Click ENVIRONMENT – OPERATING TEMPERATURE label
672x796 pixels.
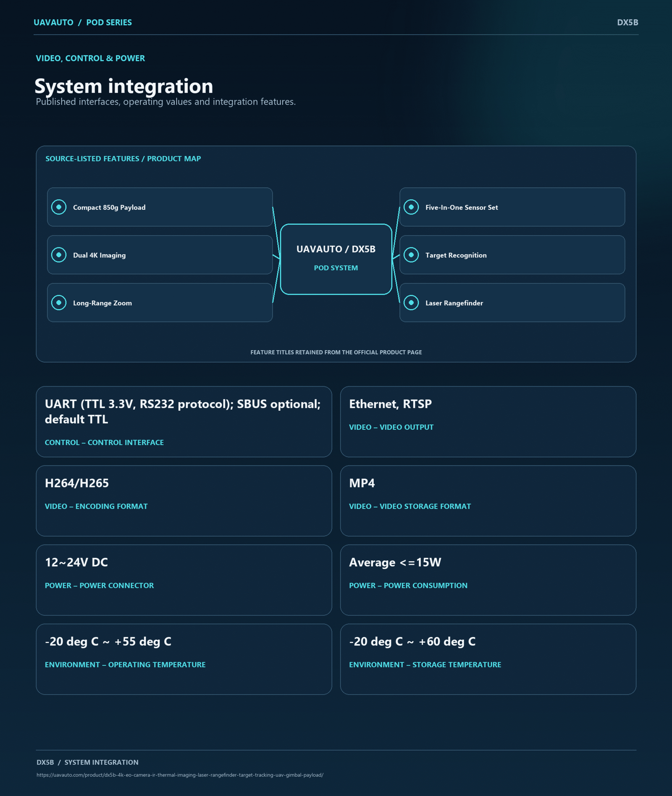125,665
